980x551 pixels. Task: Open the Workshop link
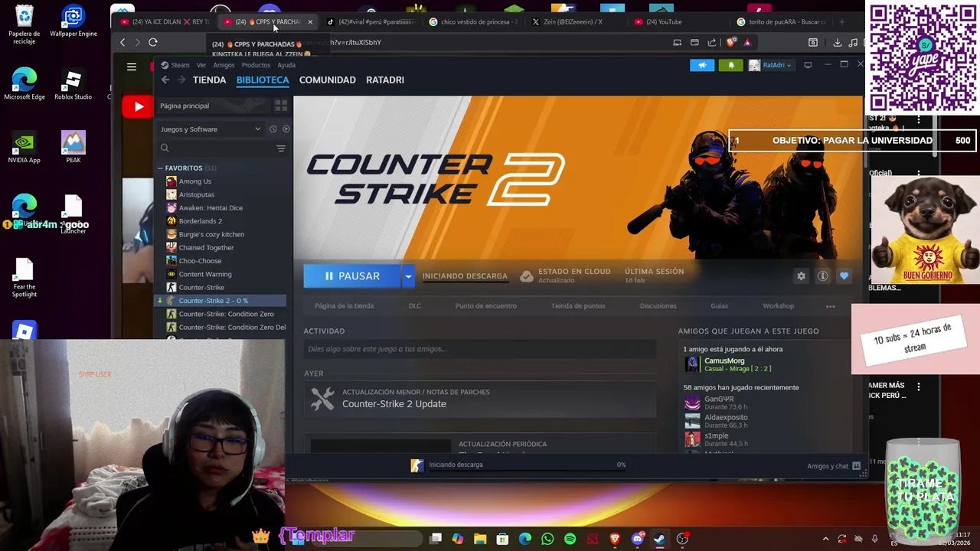(x=778, y=306)
